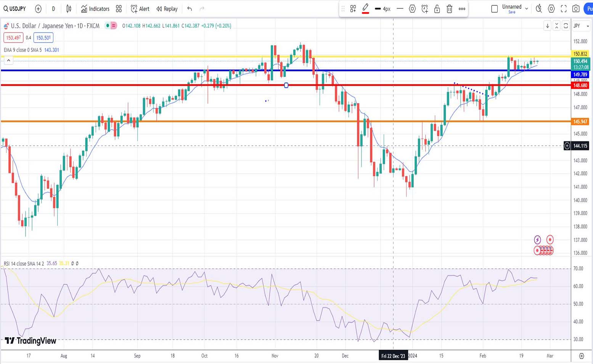Collapse the indicator legend with chevron arrow
This screenshot has width=593, height=364.
8,60
